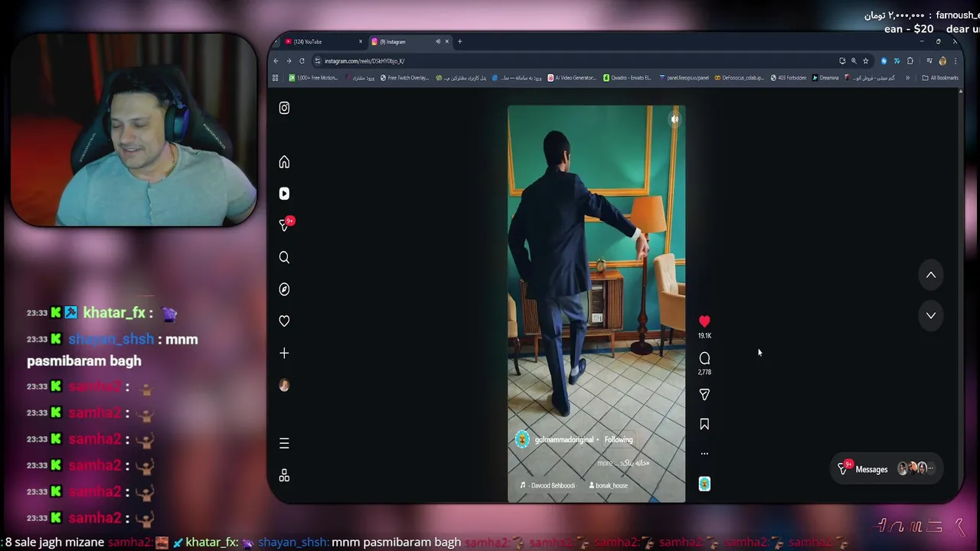Open All Bookmarks folder
This screenshot has height=551, width=980.
(x=940, y=77)
